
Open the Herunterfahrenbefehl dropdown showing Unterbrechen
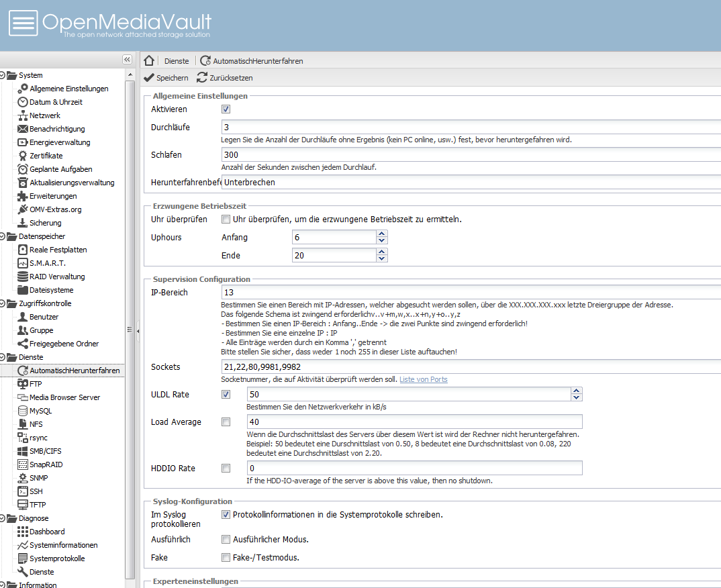tap(471, 183)
